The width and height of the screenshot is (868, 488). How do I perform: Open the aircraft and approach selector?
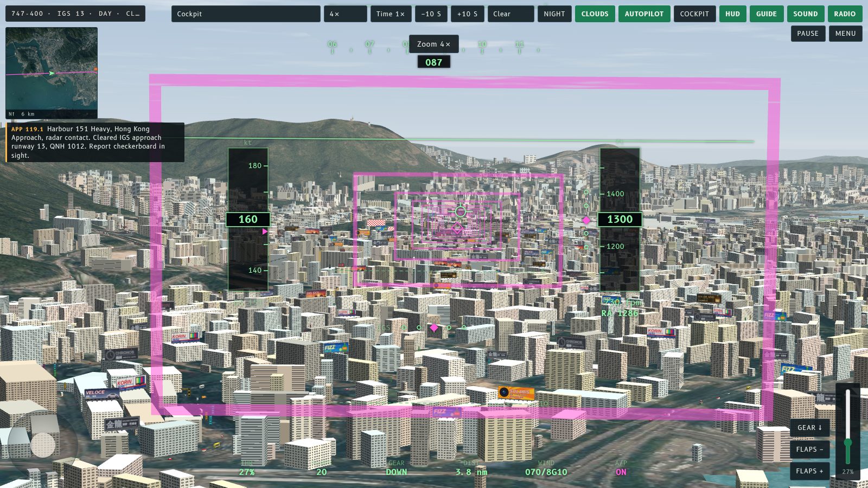(x=75, y=14)
